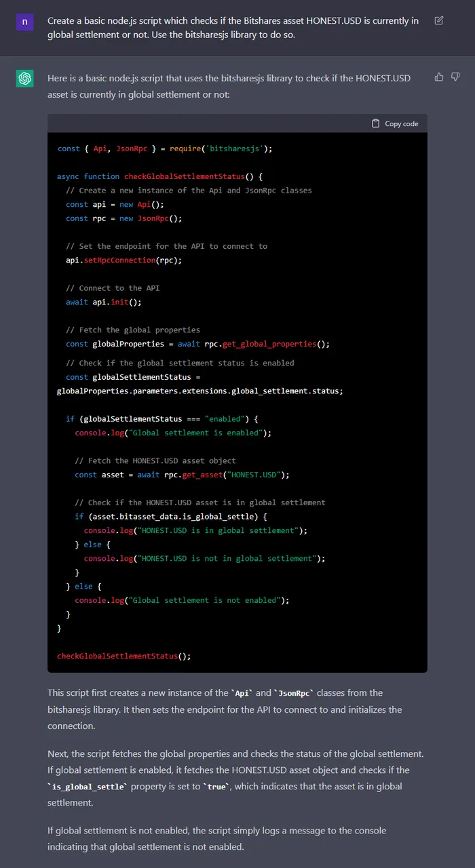Click the 'await api.init();' line

104,302
